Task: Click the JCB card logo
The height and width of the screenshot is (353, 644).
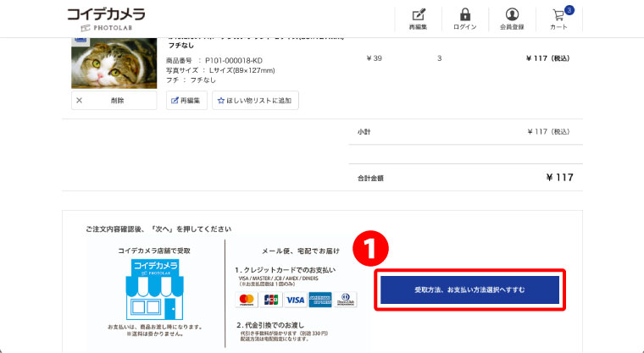Action: pos(271,300)
